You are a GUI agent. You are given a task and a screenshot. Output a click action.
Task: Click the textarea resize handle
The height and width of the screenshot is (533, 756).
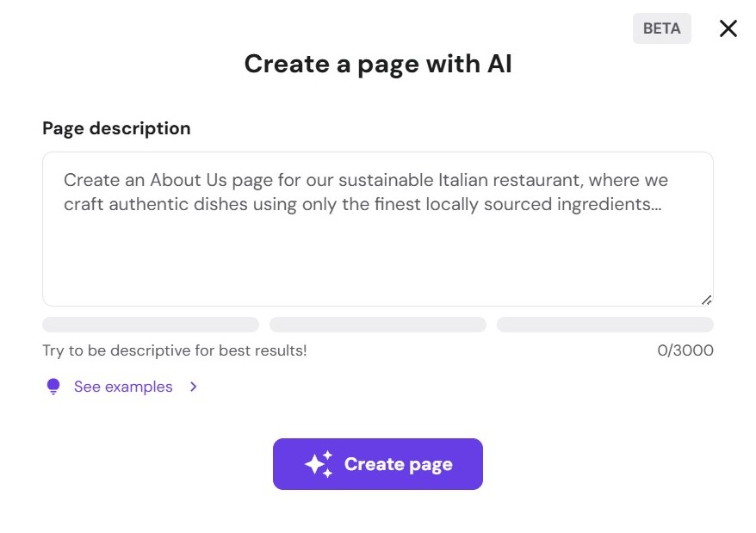click(x=706, y=299)
